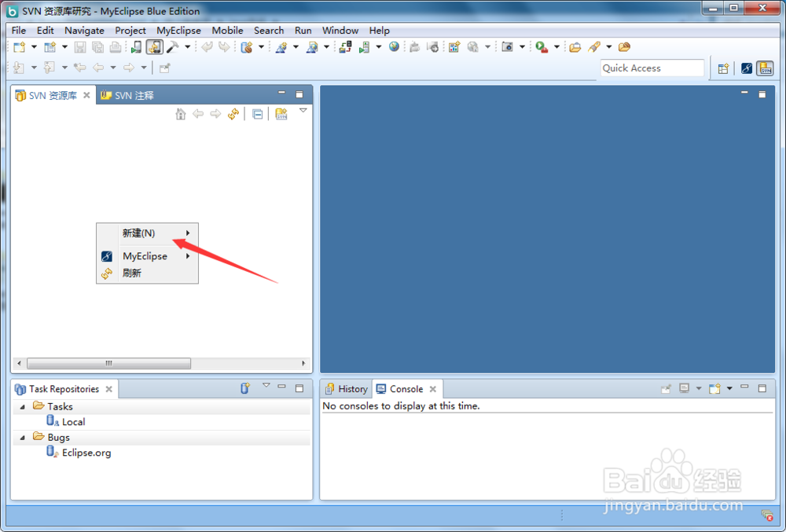This screenshot has width=786, height=532.
Task: Close the Task Repositories tab
Action: tap(108, 389)
